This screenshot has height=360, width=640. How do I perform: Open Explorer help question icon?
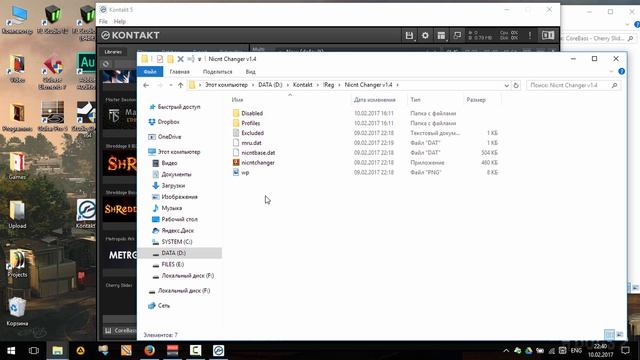click(621, 71)
